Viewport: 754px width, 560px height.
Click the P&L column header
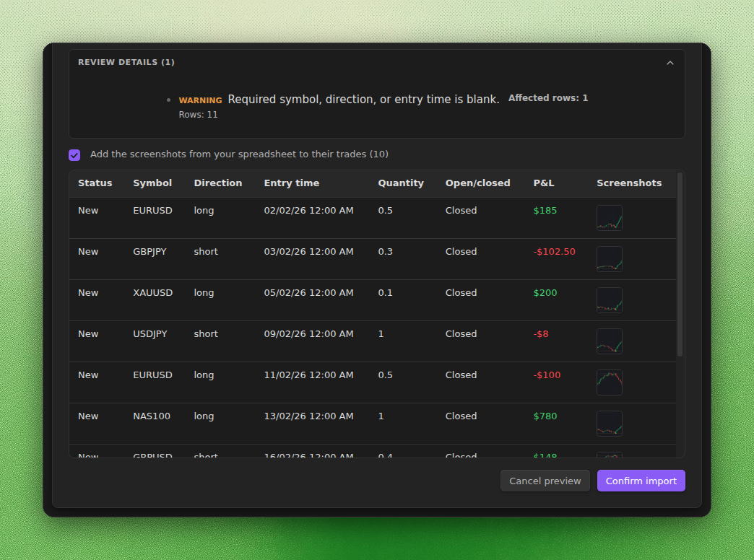[x=543, y=183]
